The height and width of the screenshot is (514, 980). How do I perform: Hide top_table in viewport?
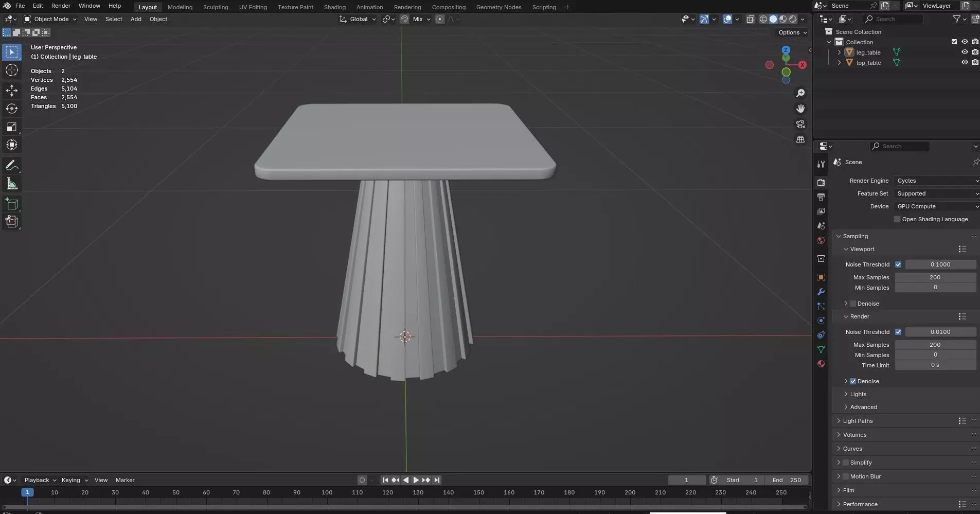[x=965, y=62]
